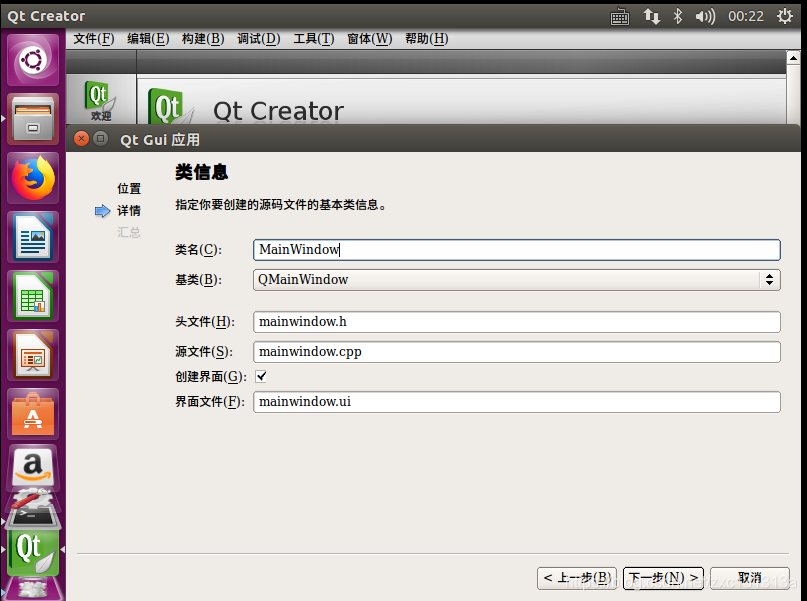The width and height of the screenshot is (807, 601).
Task: Open the 帮助(H) menu
Action: click(x=427, y=39)
